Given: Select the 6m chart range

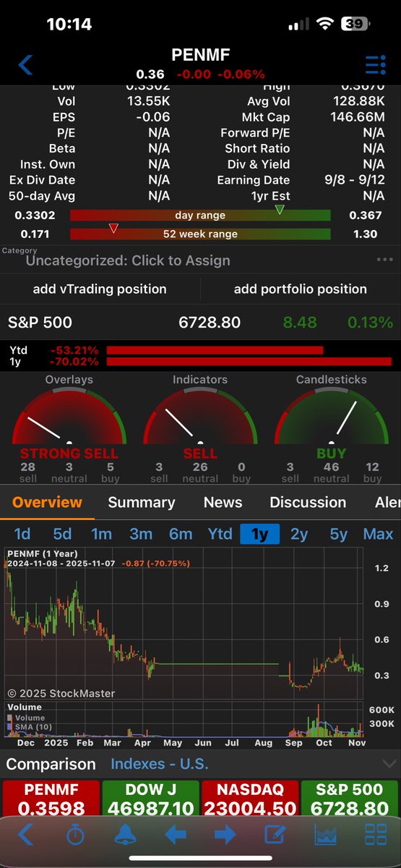Looking at the screenshot, I should tap(181, 534).
